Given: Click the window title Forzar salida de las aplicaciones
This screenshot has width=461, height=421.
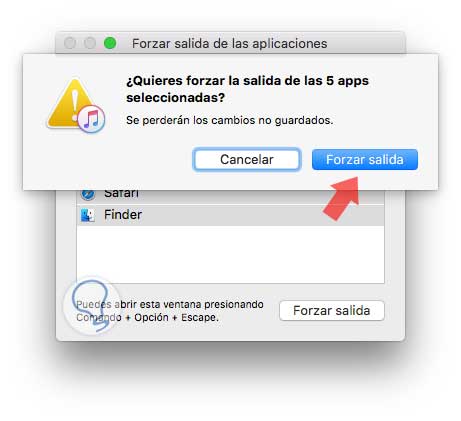Looking at the screenshot, I should [x=230, y=43].
